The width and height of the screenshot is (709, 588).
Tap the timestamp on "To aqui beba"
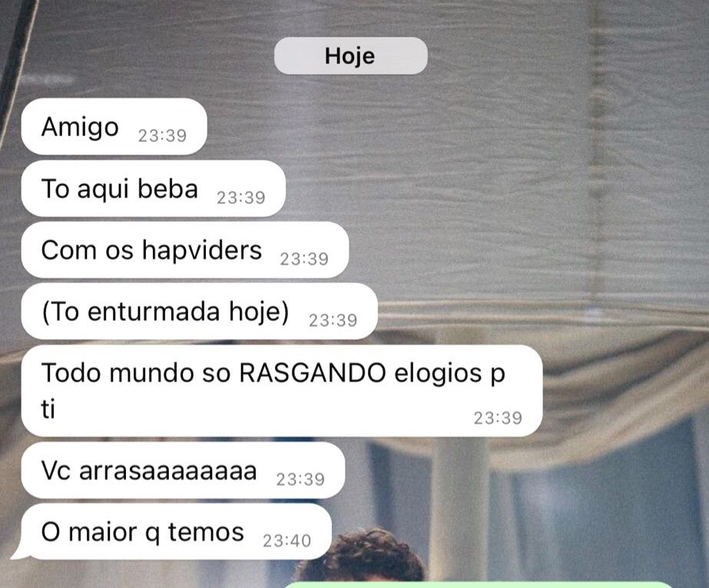(241, 197)
